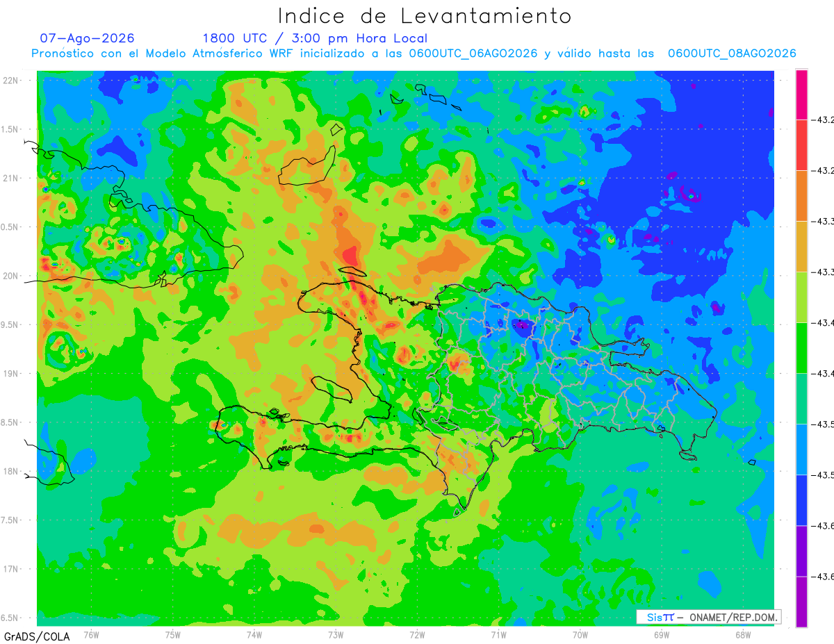
Task: Pick the sea-green legend swatch
Action: pos(801,398)
